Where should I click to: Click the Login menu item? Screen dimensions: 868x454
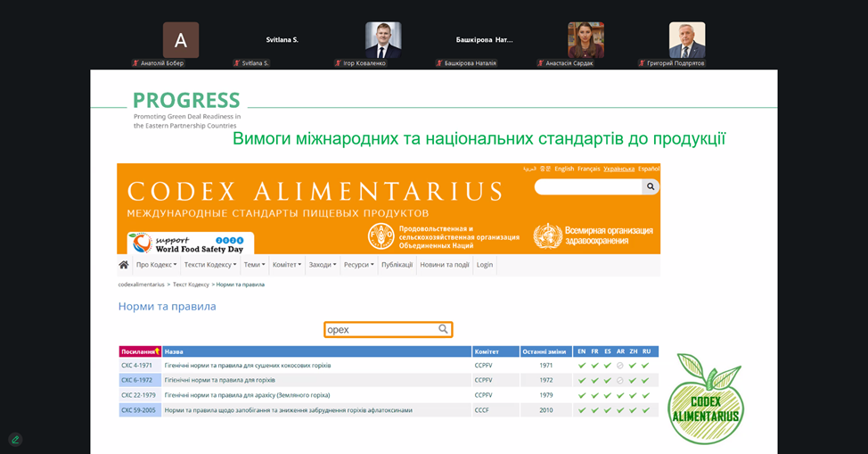(485, 265)
